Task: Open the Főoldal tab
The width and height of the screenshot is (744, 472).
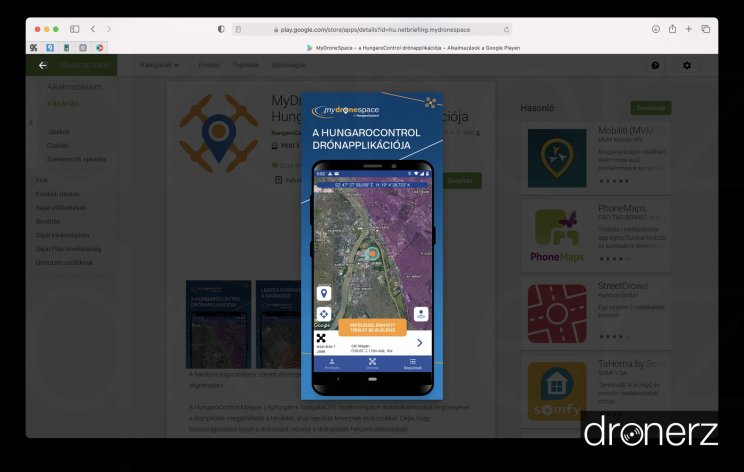Action: click(209, 65)
